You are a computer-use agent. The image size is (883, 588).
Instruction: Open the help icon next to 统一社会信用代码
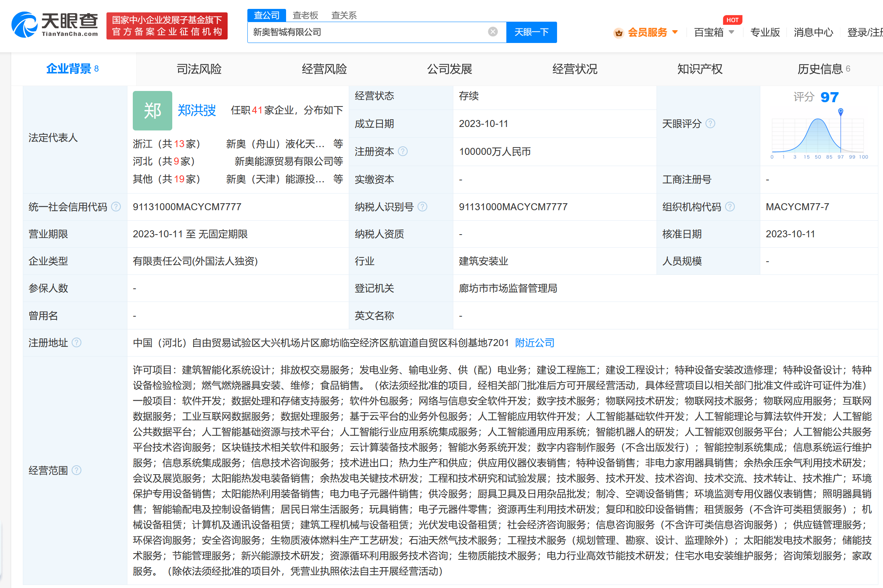(116, 207)
